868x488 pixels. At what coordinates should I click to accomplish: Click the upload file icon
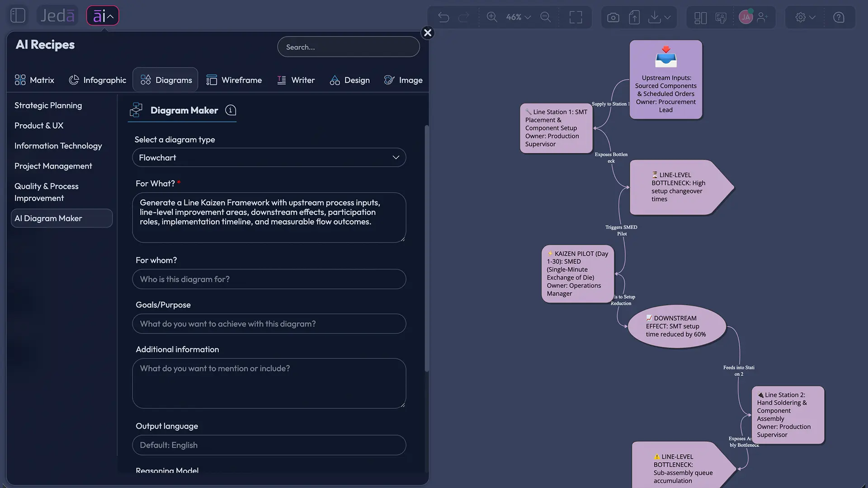634,17
